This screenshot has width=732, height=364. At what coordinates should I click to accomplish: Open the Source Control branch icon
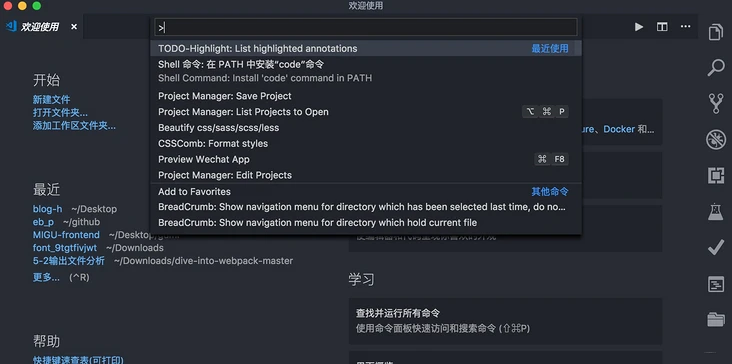[716, 103]
